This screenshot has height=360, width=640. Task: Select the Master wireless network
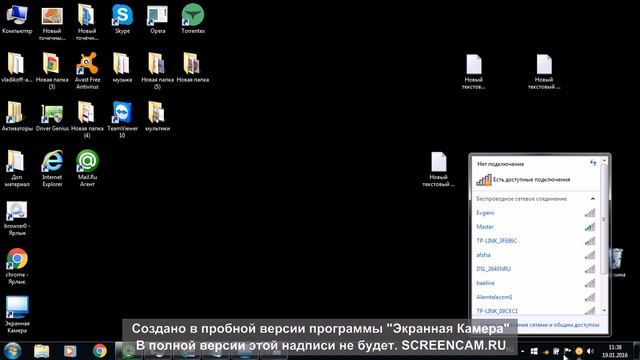[536, 227]
